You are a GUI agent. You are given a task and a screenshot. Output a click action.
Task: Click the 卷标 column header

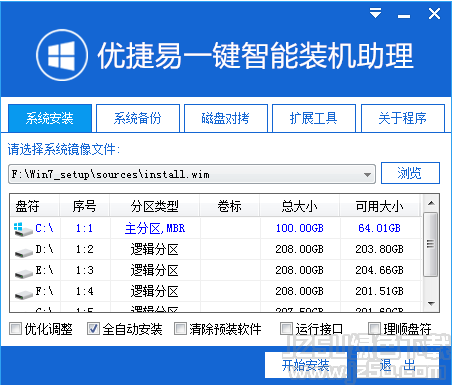point(230,206)
